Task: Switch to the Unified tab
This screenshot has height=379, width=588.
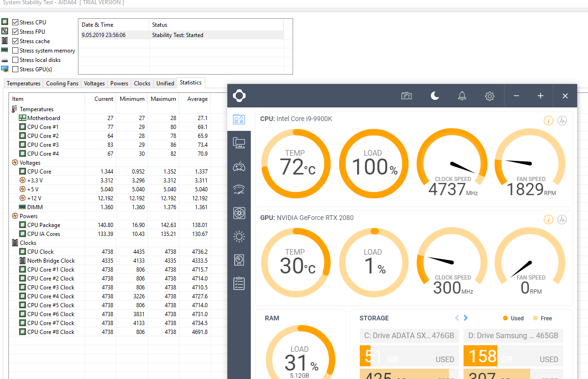Action: pos(165,83)
